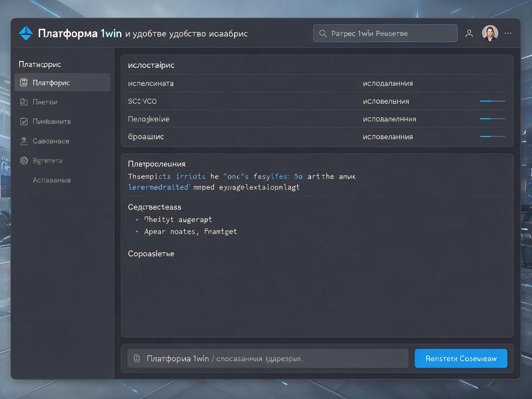Select the Платфорис sidebar menu item
Image resolution: width=532 pixels, height=399 pixels.
pyautogui.click(x=62, y=83)
